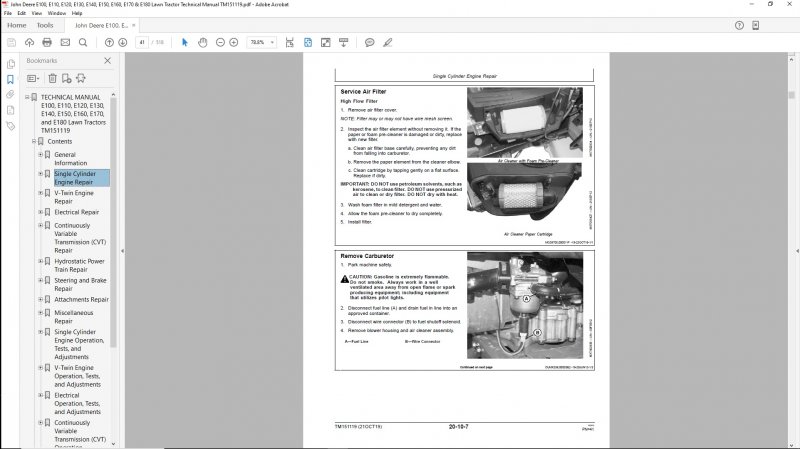Click the bookmarks panel scrollbar
Viewport: 800px width, 449px height.
click(113, 222)
